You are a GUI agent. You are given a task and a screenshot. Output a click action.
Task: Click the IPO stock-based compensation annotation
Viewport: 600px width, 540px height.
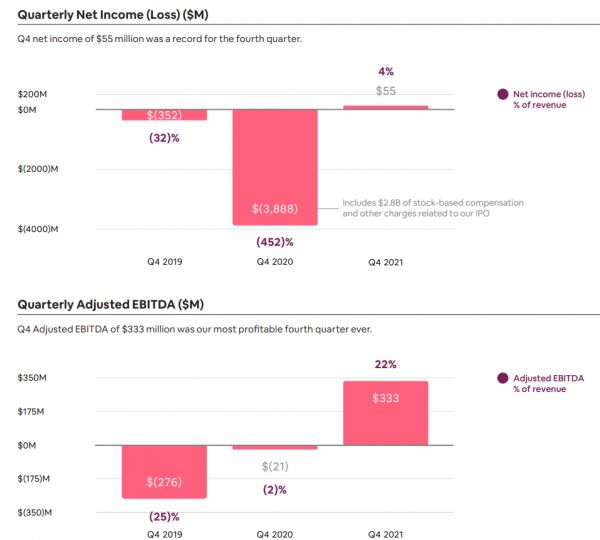(x=432, y=208)
